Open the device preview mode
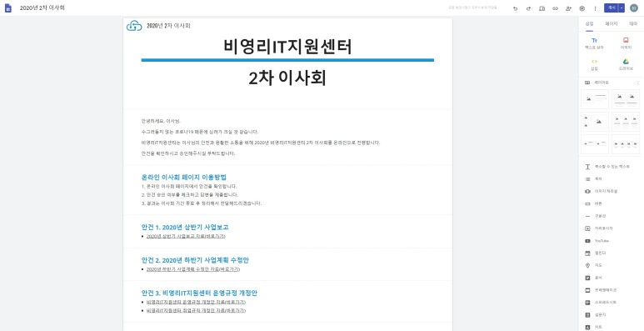This screenshot has height=331, width=644. (x=542, y=8)
